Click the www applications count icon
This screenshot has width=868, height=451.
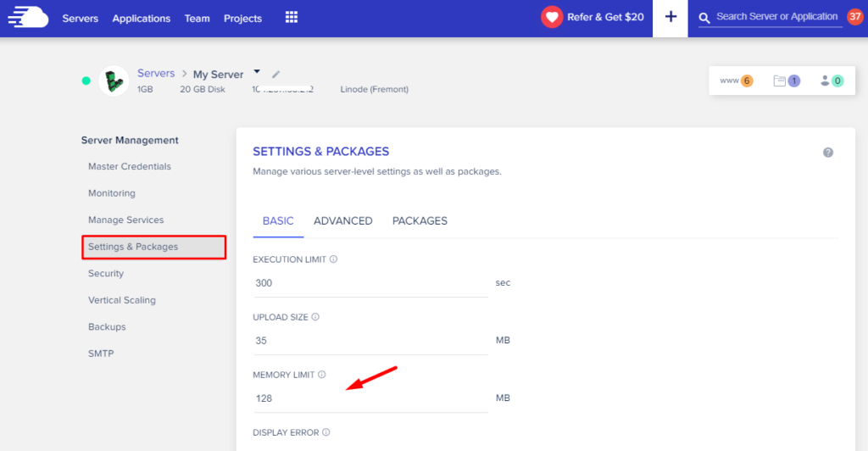(x=736, y=81)
